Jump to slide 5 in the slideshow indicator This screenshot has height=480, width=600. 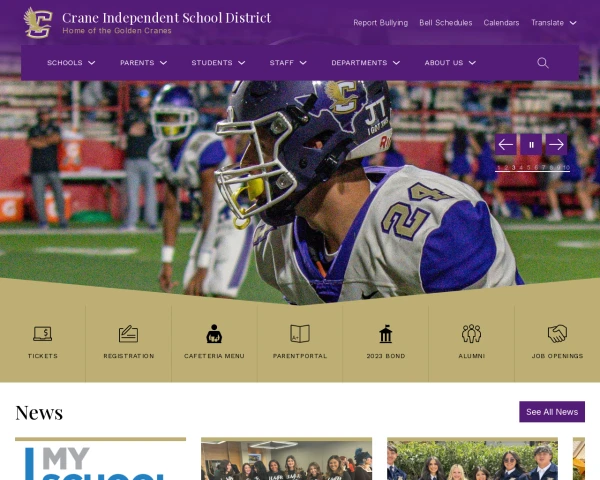(x=528, y=168)
